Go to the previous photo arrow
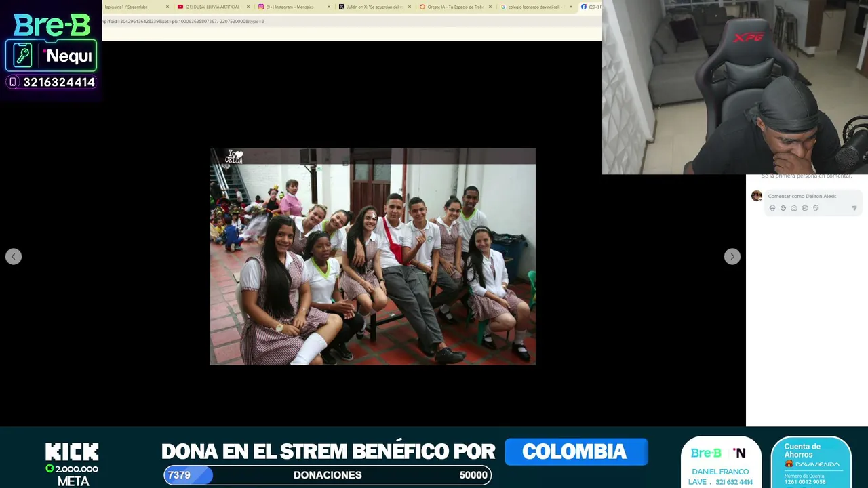 coord(14,256)
